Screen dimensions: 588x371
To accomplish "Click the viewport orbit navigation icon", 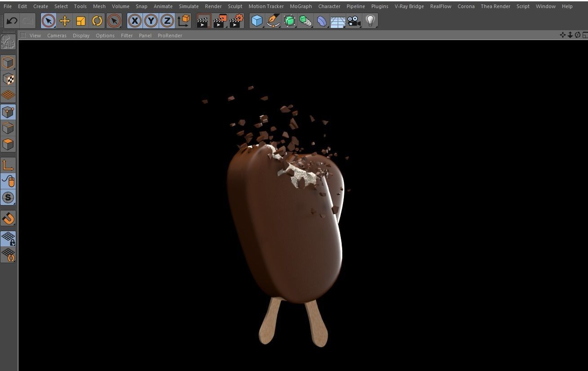I will pos(578,35).
